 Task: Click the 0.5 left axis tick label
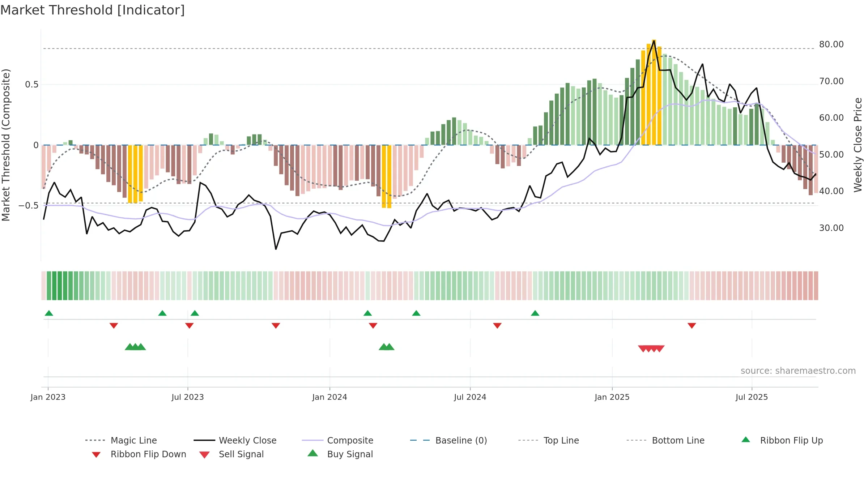(x=32, y=85)
